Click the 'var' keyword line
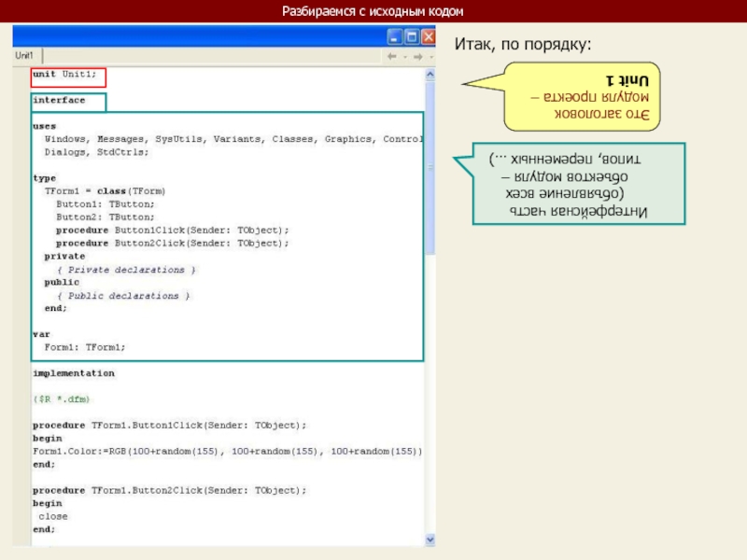The width and height of the screenshot is (747, 560). [x=41, y=334]
